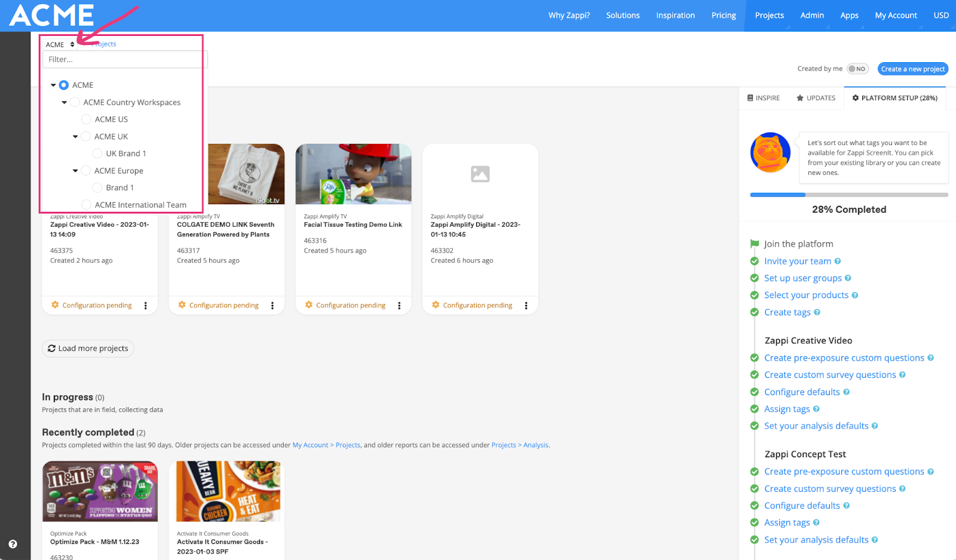Select the ACME Europe radio button

(x=86, y=171)
